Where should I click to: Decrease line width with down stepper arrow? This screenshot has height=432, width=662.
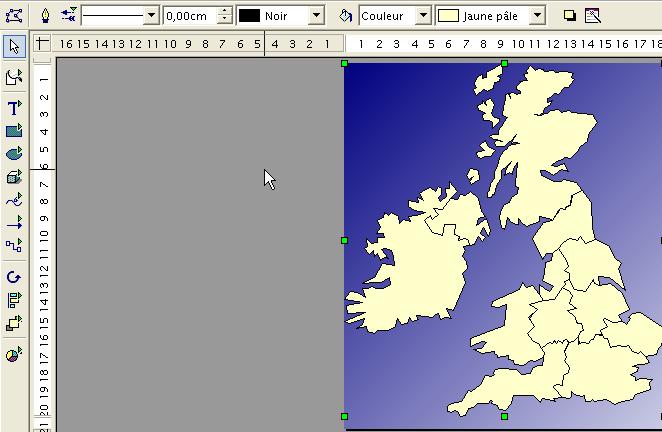coord(225,20)
